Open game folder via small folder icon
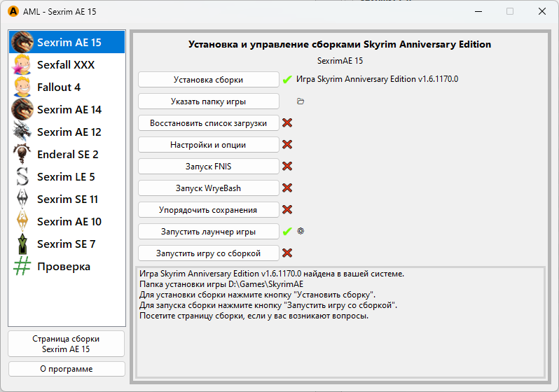Screen dimensions: 559x392 point(301,101)
